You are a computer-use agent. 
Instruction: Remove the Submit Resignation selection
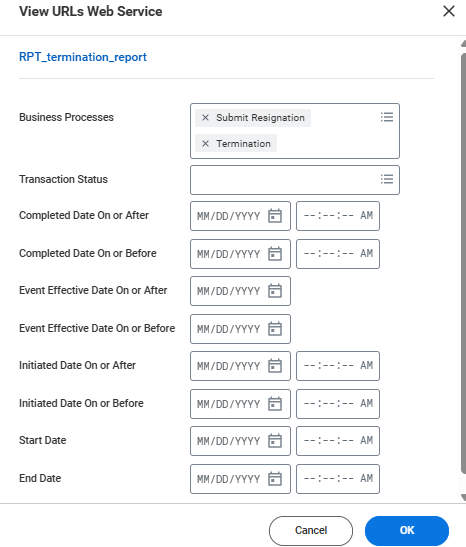coord(205,118)
